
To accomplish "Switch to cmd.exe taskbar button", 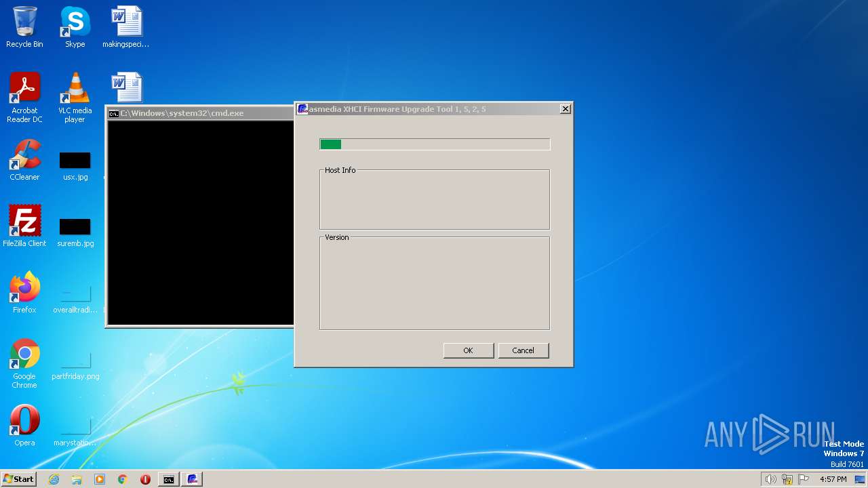I will pyautogui.click(x=168, y=479).
